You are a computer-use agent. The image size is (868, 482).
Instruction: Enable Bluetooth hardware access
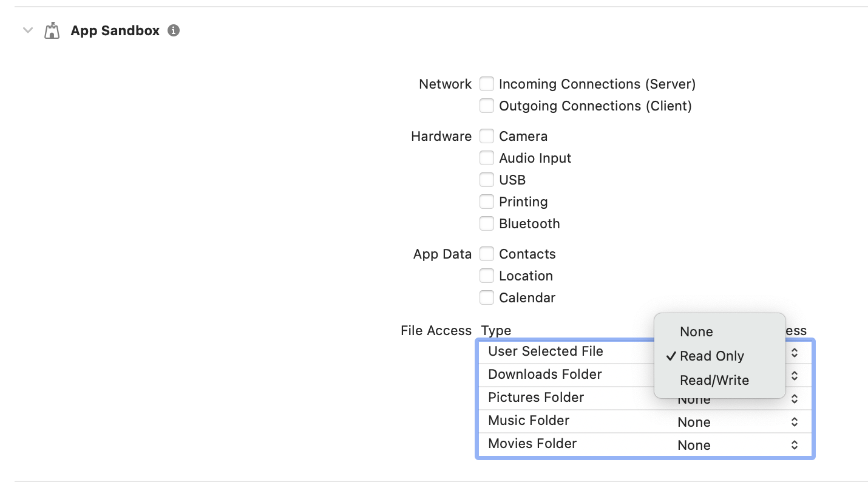[487, 223]
